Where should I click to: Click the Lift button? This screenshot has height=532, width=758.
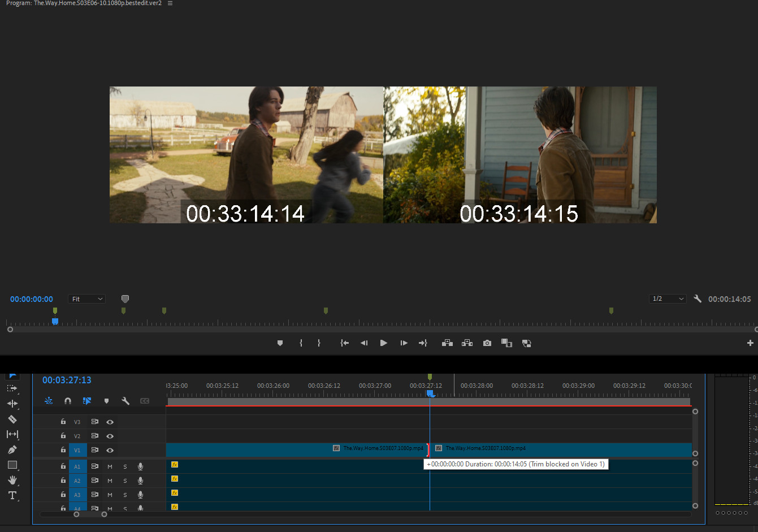447,343
